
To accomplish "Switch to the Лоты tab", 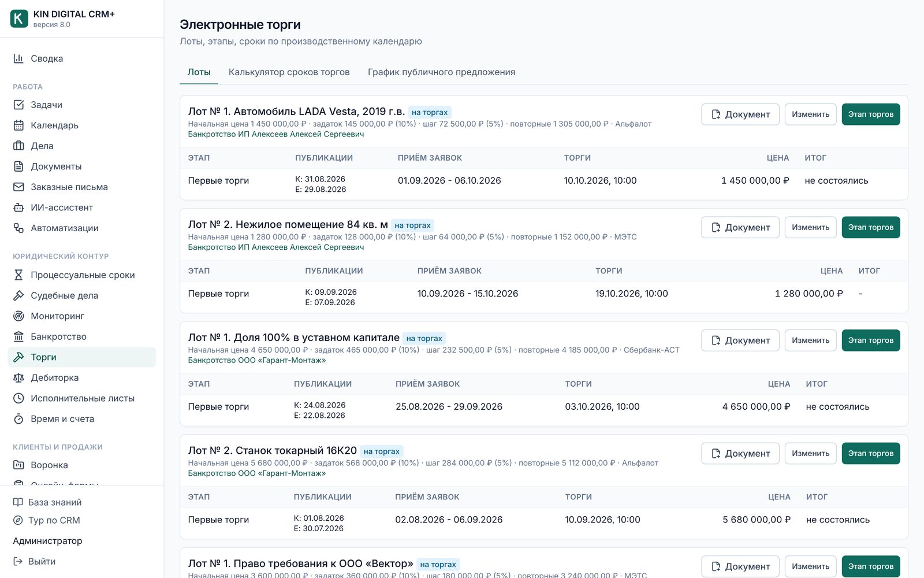I will 199,72.
